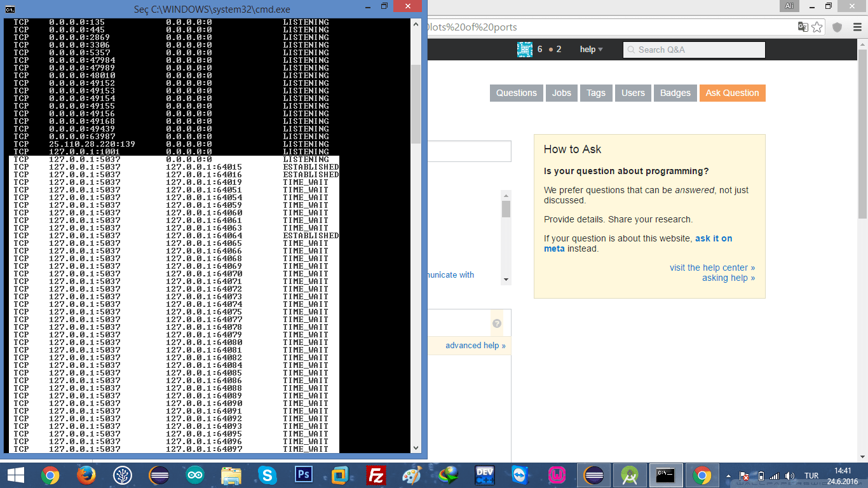Launch Skype from the taskbar
868x488 pixels.
point(268,475)
